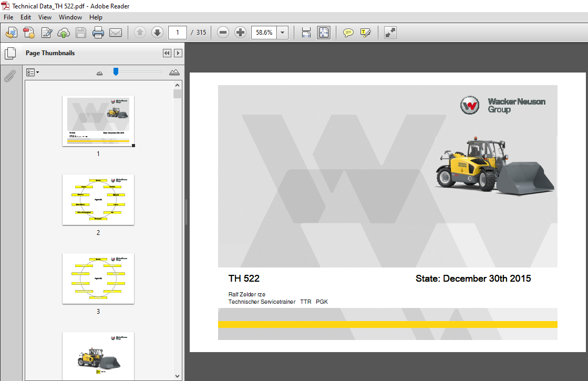Click the 'Page Thumbnails' panel title
The height and width of the screenshot is (381, 588).
50,53
